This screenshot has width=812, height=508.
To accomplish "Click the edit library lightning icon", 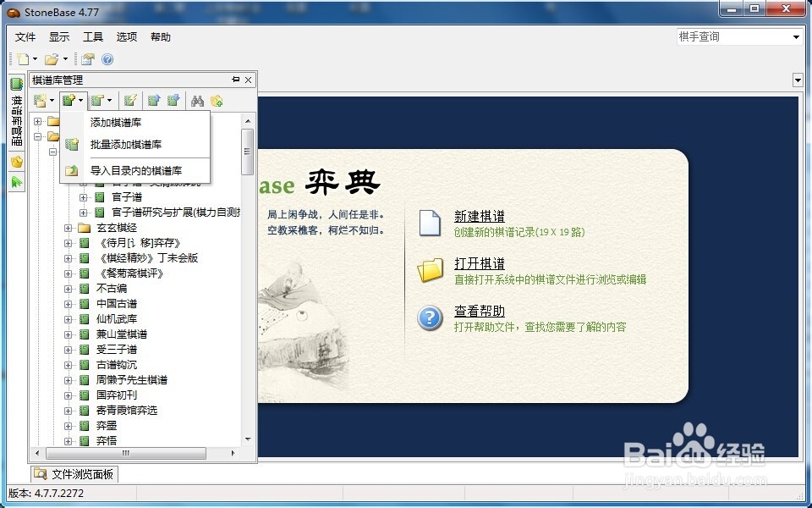I will tap(130, 100).
